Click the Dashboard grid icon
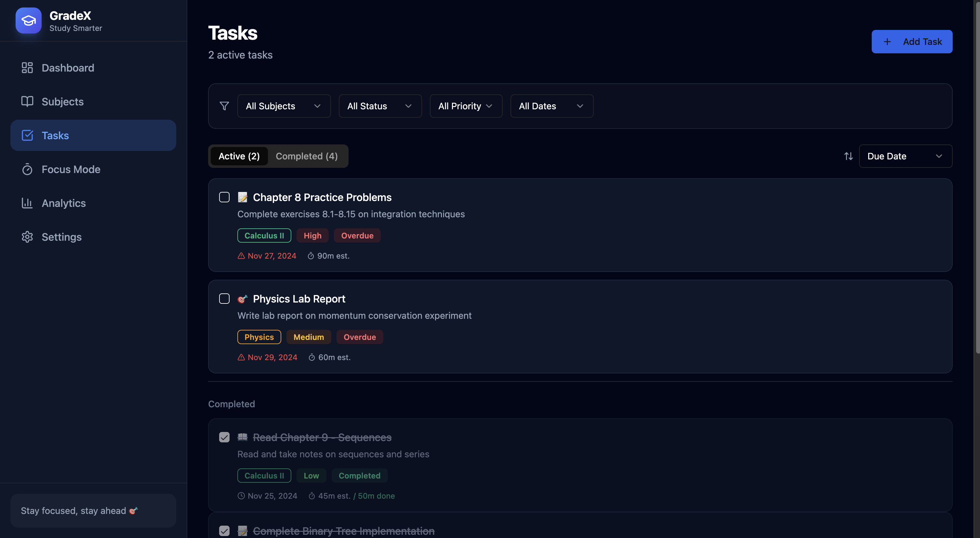The width and height of the screenshot is (980, 538). 27,68
